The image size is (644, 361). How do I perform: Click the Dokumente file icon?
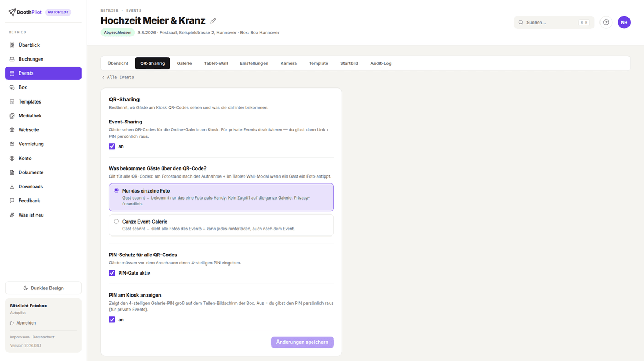pyautogui.click(x=12, y=173)
